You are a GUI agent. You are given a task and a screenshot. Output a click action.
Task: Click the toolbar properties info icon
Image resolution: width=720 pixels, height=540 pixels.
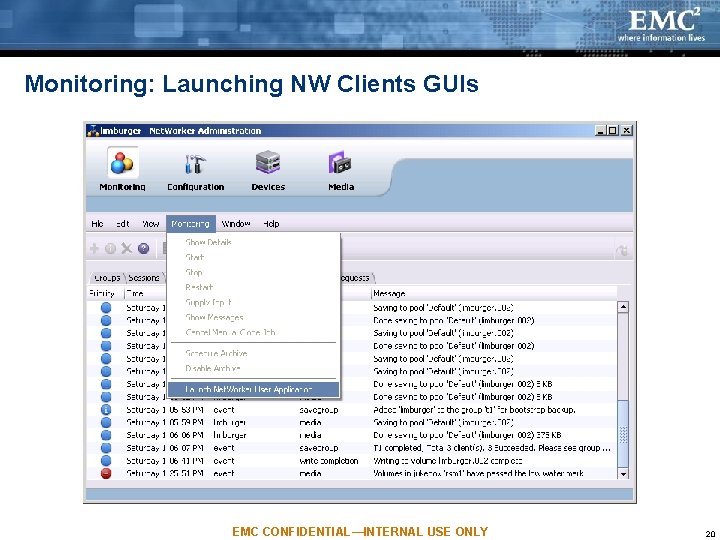(x=110, y=248)
